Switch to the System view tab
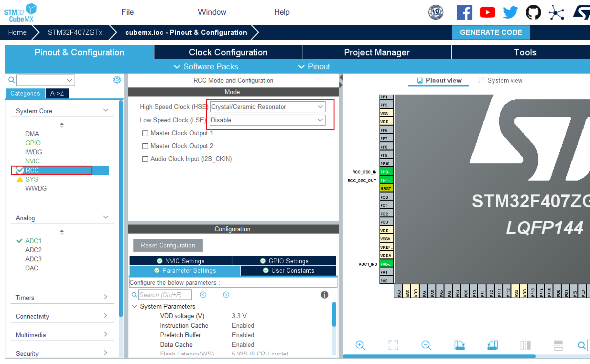The image size is (590, 364). point(500,80)
